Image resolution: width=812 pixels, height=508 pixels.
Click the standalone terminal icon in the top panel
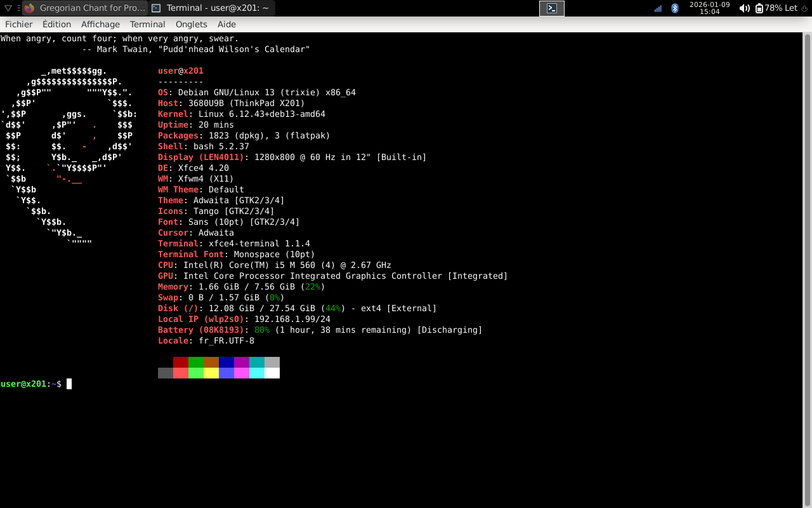(552, 8)
